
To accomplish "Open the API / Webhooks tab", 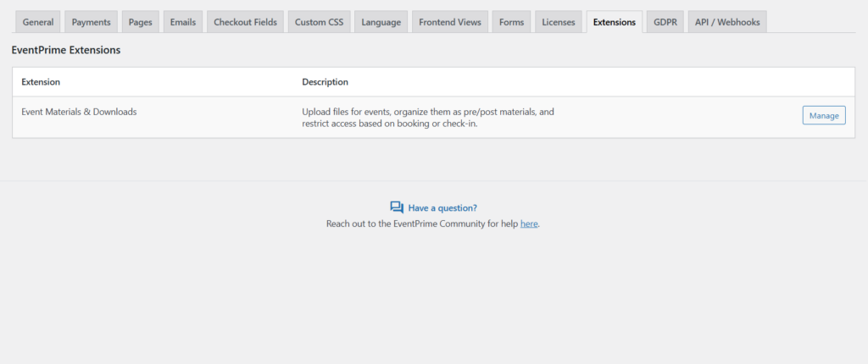I will click(727, 22).
